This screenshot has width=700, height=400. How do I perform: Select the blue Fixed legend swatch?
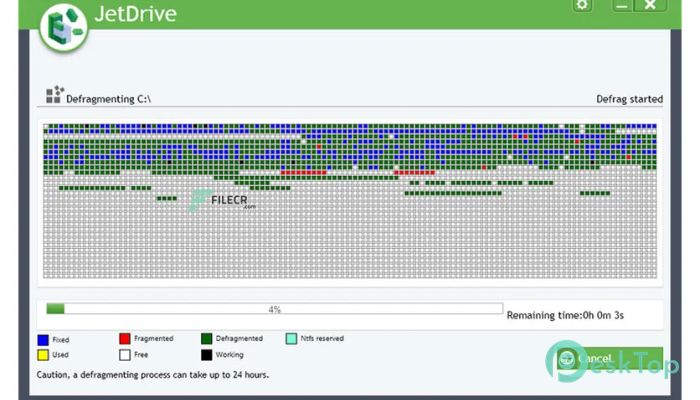click(42, 340)
